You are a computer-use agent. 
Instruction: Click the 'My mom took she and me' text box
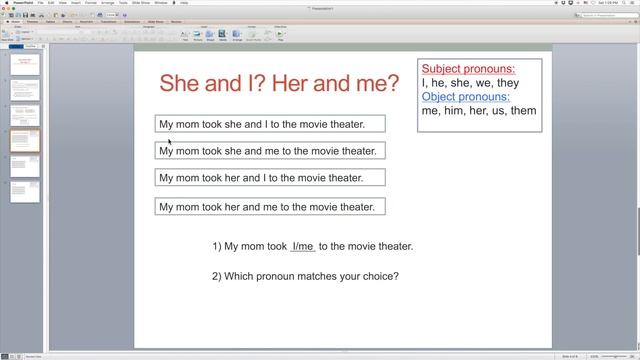click(270, 151)
